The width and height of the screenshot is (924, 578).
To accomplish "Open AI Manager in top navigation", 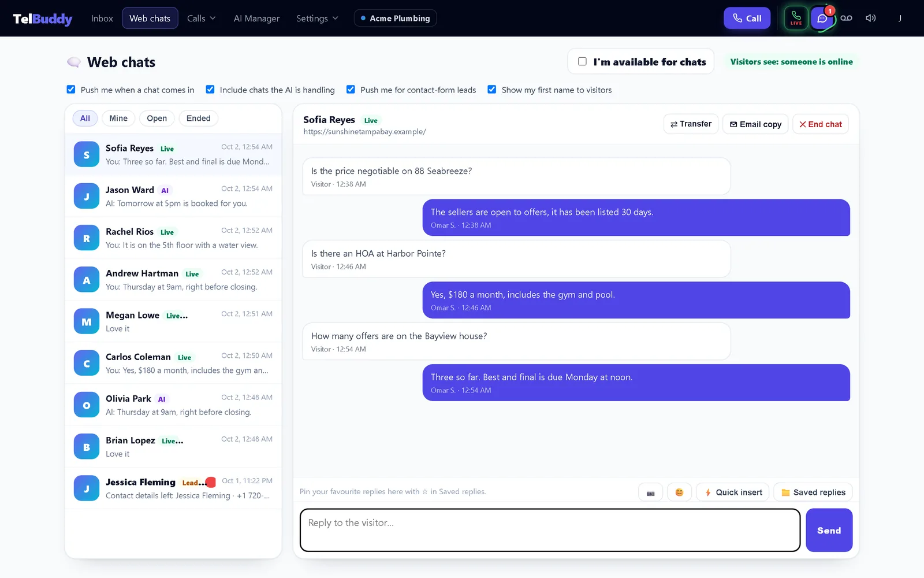I will click(256, 18).
